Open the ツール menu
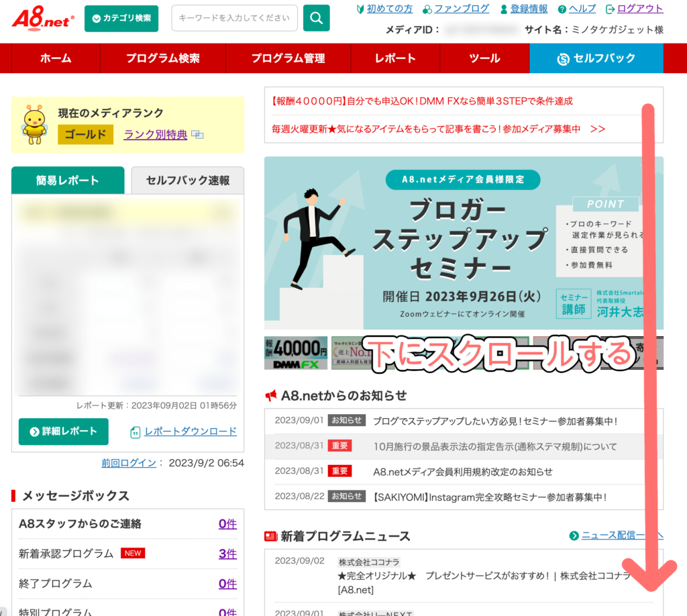687x616 pixels. [x=484, y=58]
